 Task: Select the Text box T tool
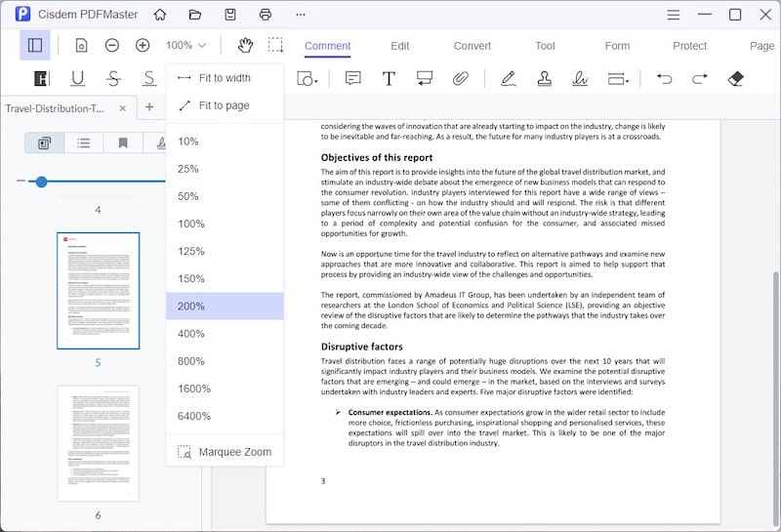coord(389,78)
